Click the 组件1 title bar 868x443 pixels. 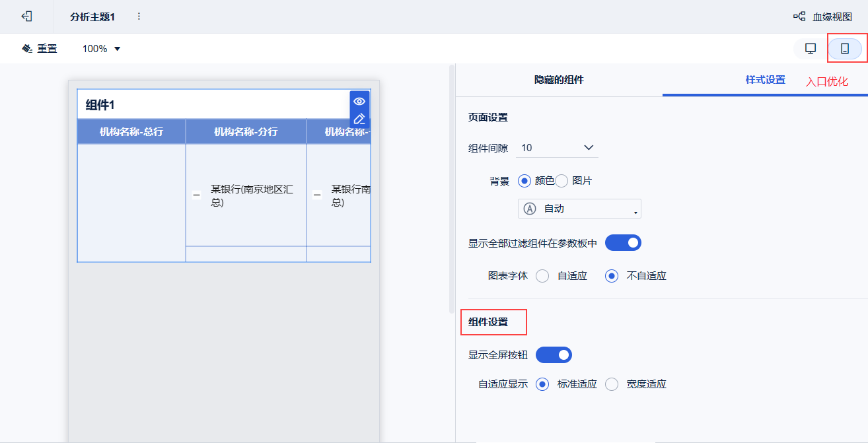coord(211,105)
